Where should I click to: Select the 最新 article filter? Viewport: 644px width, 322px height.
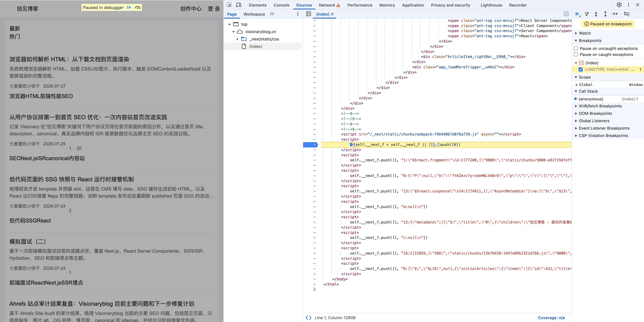click(x=15, y=29)
